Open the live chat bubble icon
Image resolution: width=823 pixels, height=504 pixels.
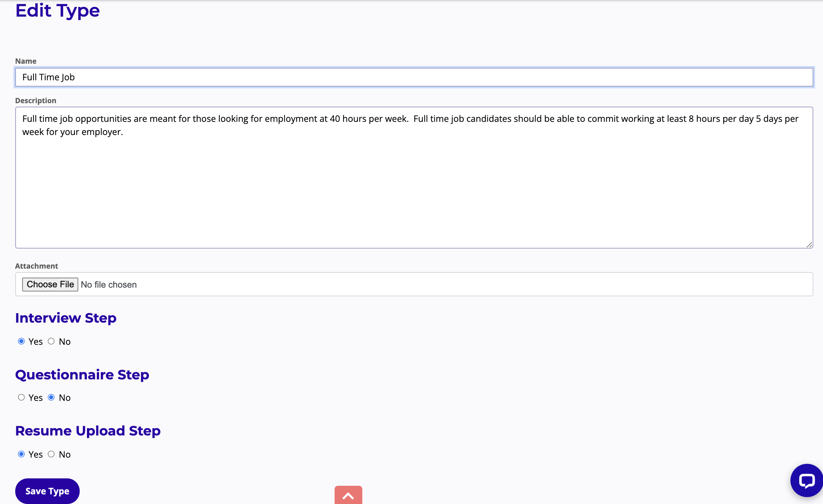(x=806, y=481)
